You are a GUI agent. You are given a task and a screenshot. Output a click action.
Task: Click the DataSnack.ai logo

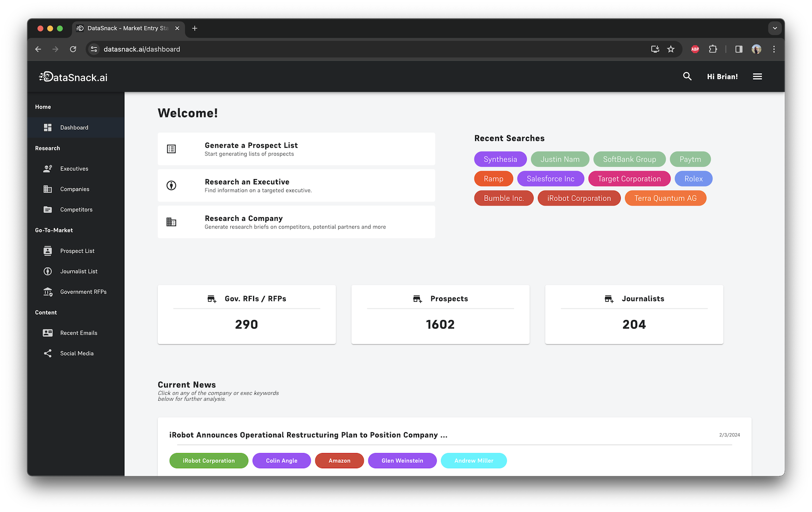(73, 77)
